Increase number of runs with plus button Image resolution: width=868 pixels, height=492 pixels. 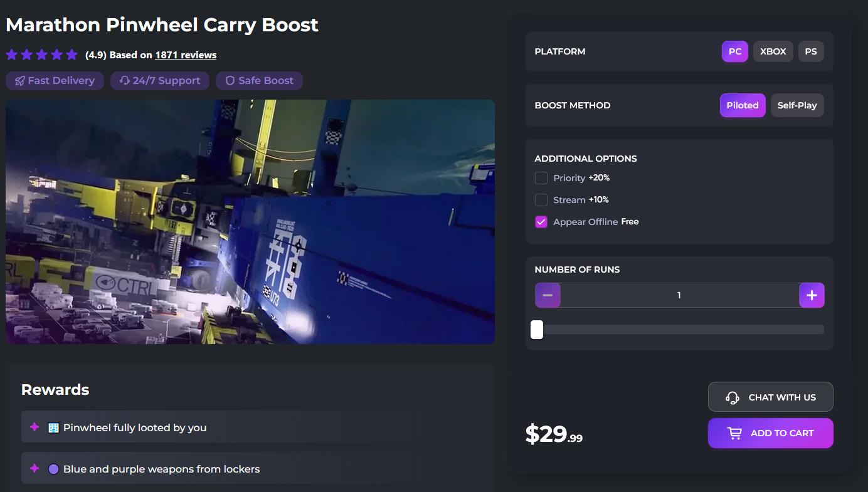(x=812, y=295)
